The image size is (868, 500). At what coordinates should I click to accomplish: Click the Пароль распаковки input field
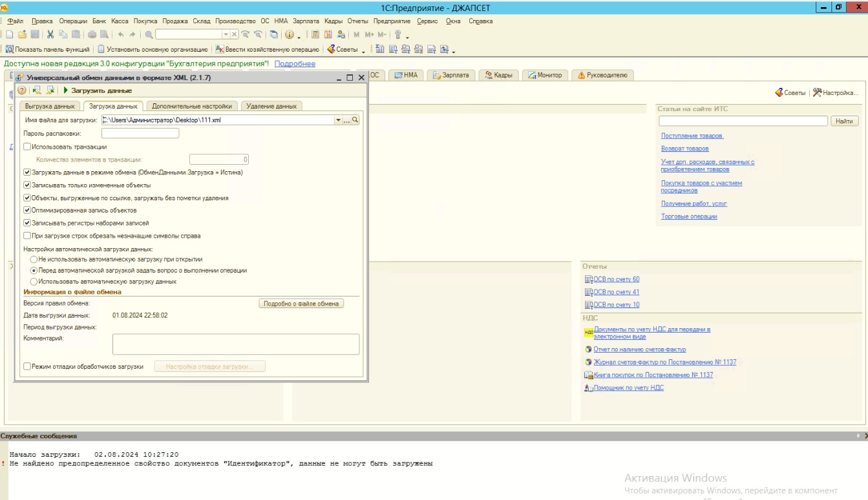[140, 134]
